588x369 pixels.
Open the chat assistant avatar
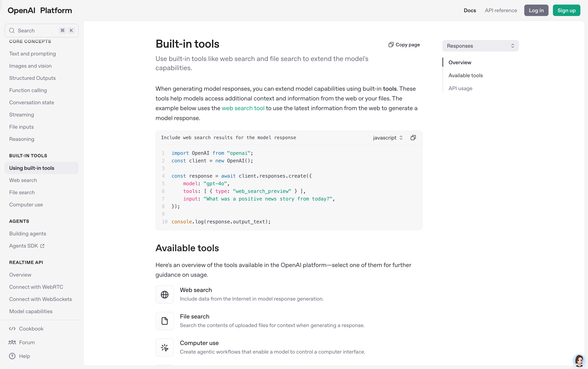coord(579,360)
